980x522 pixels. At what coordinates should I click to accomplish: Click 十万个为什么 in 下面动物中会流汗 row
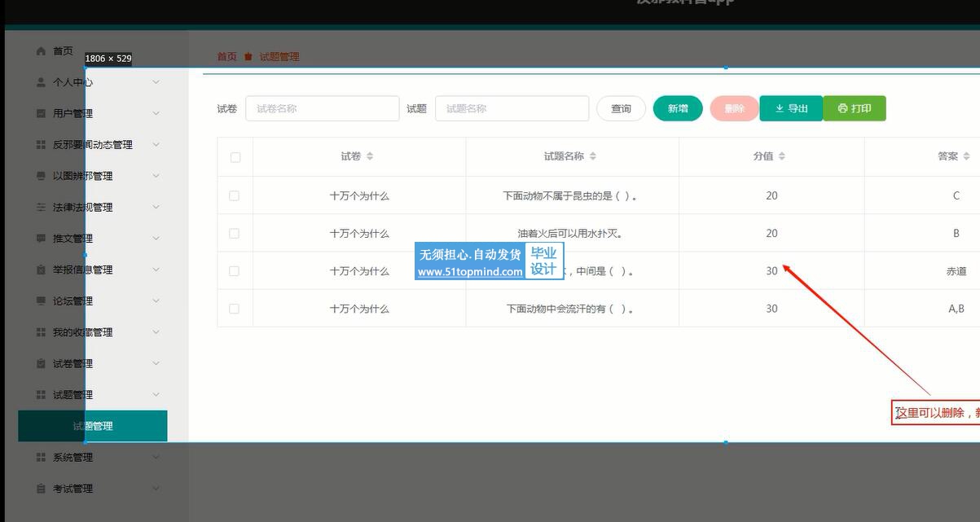click(x=359, y=309)
